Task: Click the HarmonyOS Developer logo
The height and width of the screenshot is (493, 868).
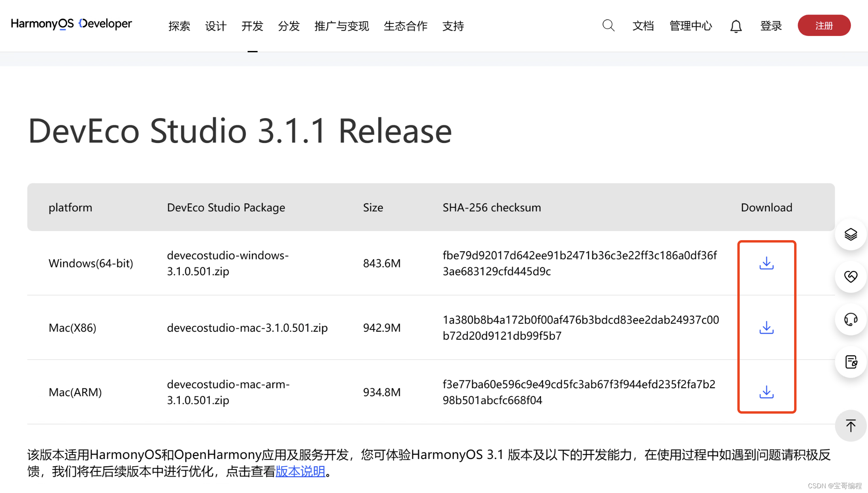Action: tap(71, 24)
